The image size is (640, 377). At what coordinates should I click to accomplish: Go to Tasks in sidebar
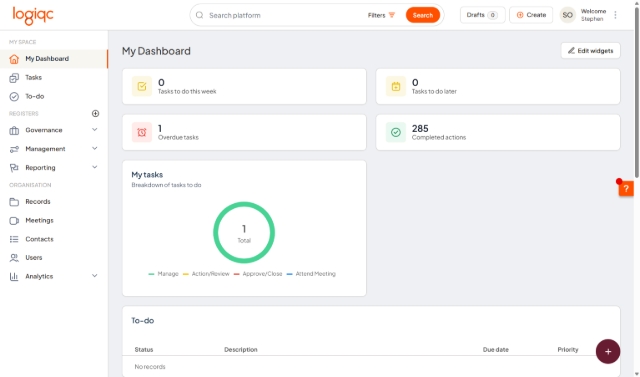(x=54, y=78)
